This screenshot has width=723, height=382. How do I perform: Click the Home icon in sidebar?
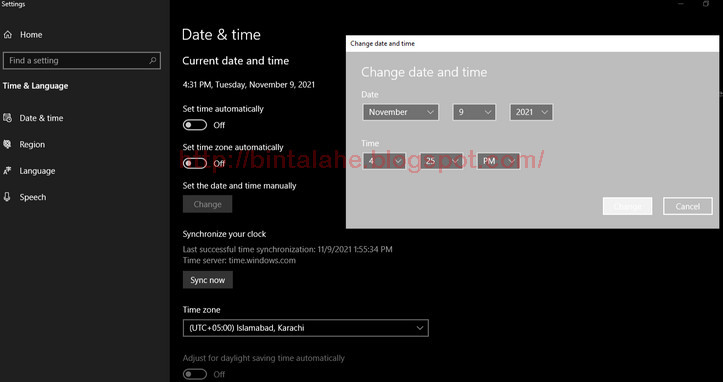7,35
